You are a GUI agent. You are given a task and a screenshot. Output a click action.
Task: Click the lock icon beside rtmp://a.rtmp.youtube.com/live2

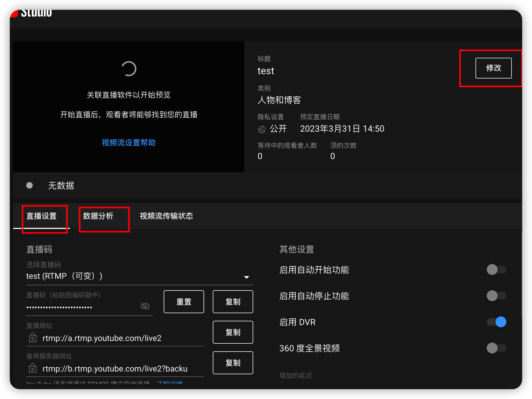[33, 338]
